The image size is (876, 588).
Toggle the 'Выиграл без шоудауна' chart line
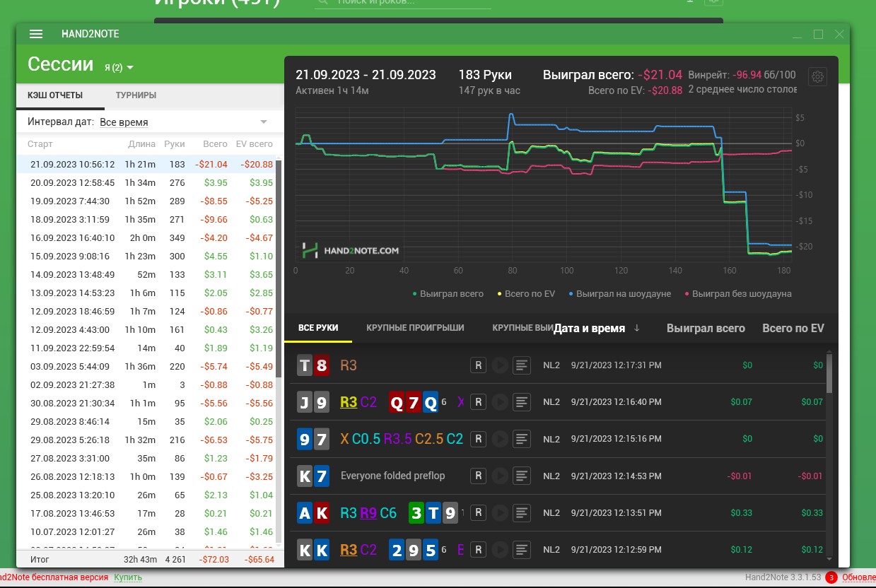click(737, 293)
